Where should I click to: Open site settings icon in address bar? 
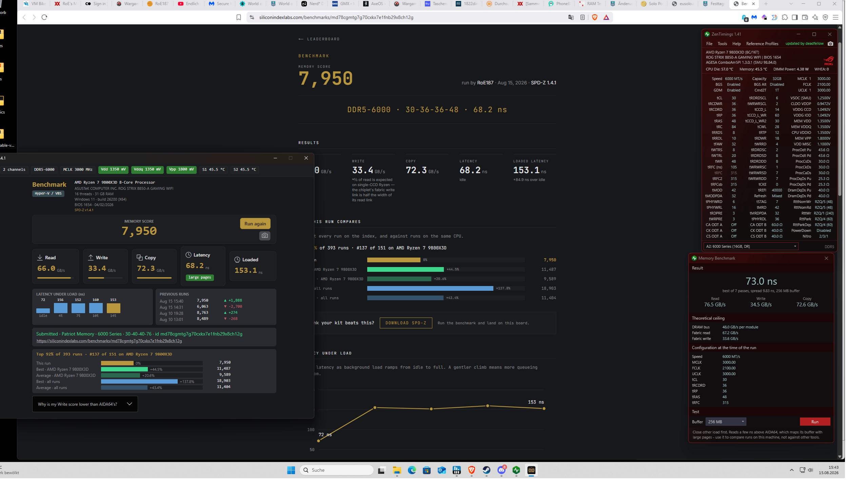click(251, 17)
